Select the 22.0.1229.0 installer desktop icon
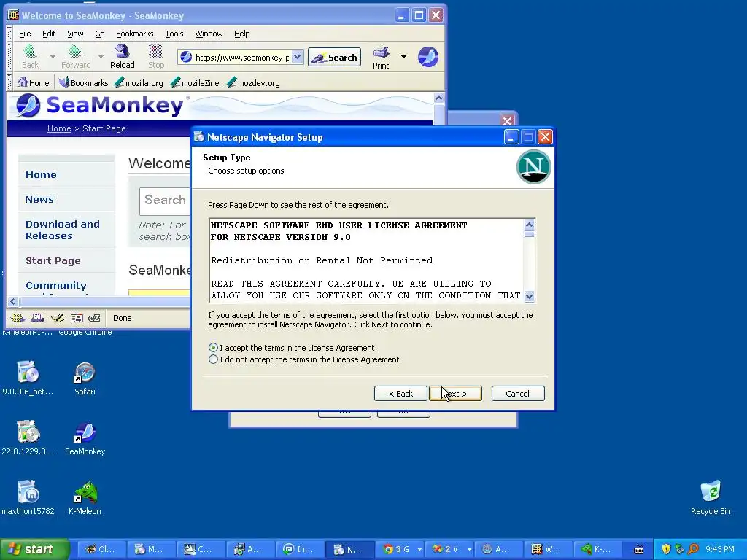This screenshot has height=560, width=747. [x=28, y=438]
